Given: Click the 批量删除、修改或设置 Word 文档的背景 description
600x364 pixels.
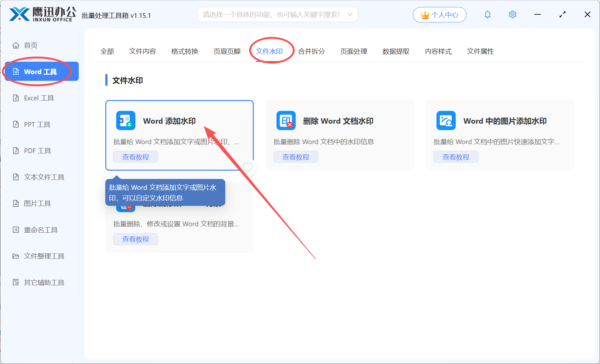Looking at the screenshot, I should [x=176, y=224].
